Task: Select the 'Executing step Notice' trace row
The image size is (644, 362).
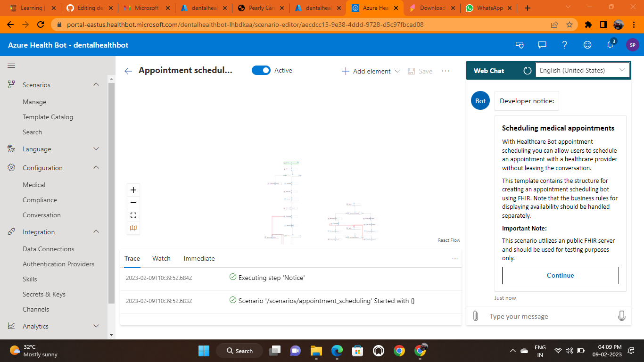Action: pos(291,278)
